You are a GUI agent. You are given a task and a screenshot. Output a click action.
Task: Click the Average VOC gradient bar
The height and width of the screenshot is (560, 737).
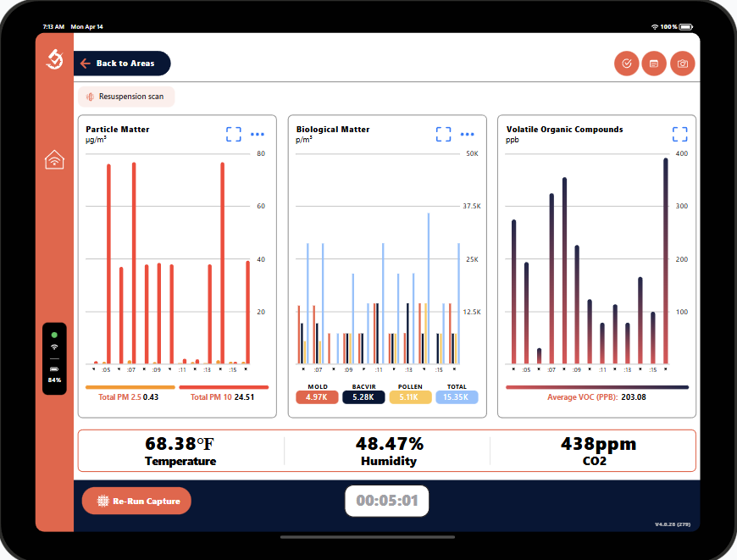597,387
